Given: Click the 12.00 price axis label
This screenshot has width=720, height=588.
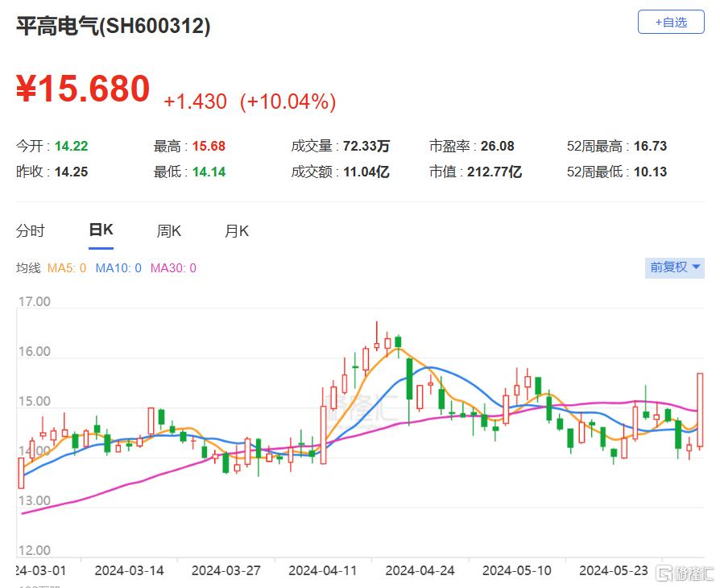Looking at the screenshot, I should click(35, 551).
